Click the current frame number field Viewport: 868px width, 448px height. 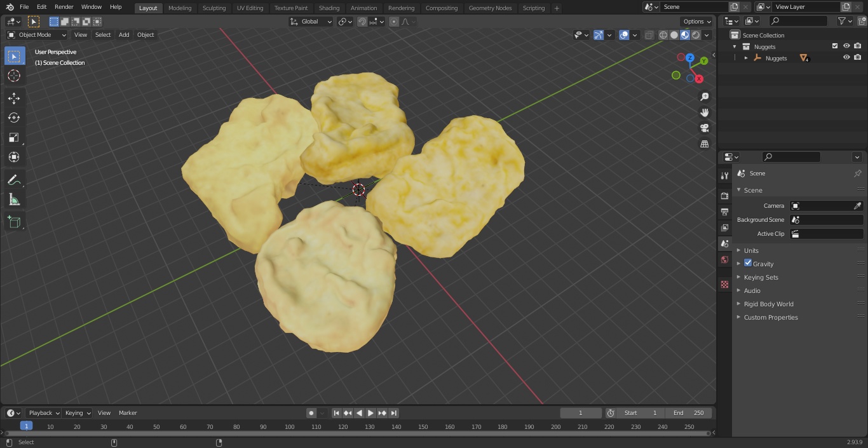(581, 413)
